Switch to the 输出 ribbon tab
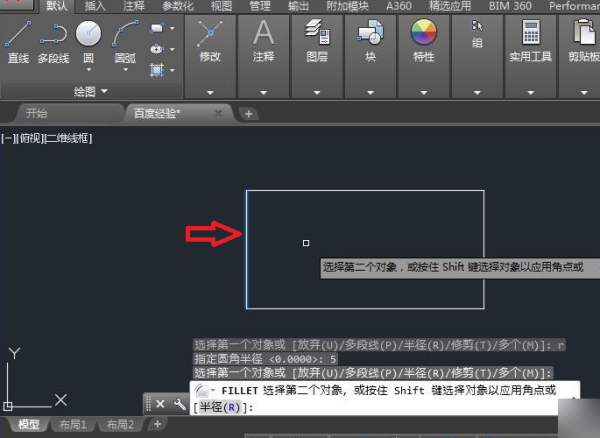Screen dimensions: 600x438 pyautogui.click(x=298, y=6)
